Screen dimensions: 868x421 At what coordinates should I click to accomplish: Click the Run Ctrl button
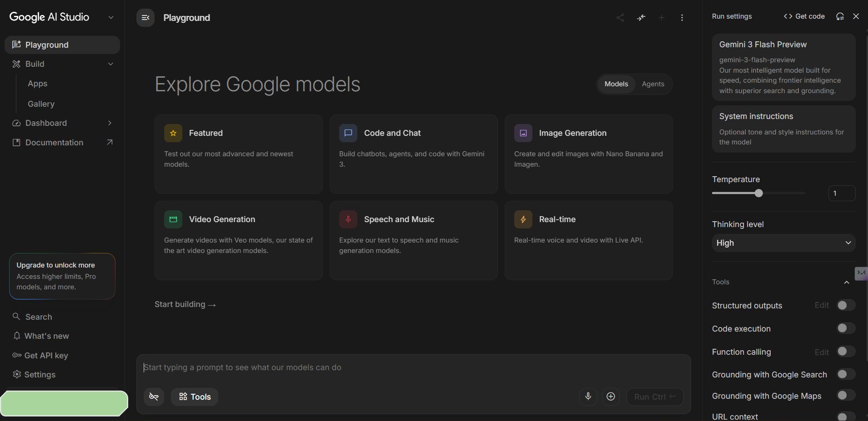point(655,397)
